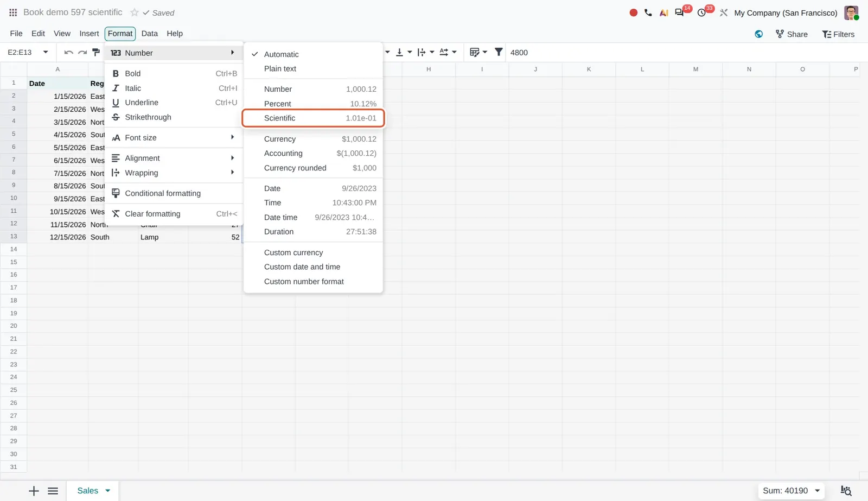Click the text wrapping toolbar icon
Viewport: 868px width, 501px height.
(422, 53)
